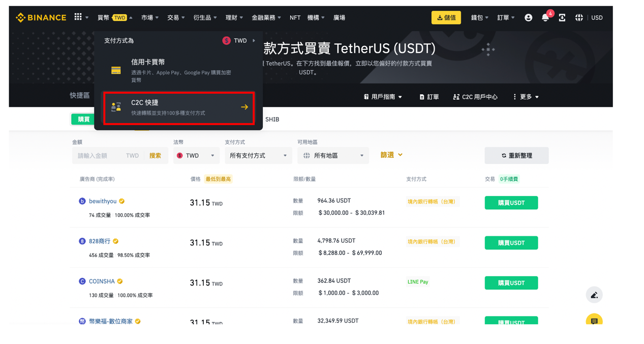This screenshot has width=644, height=344.
Task: Open the 所有支付方式 dropdown
Action: [258, 156]
